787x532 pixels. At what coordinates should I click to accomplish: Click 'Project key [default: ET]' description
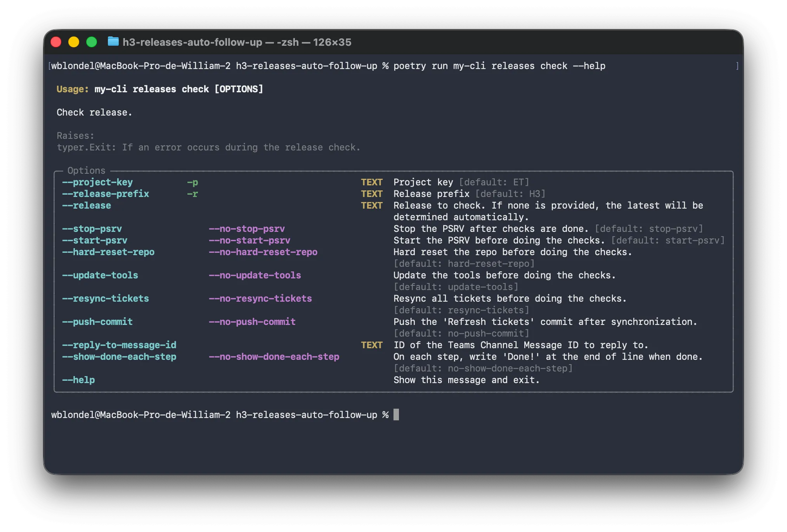pyautogui.click(x=461, y=182)
